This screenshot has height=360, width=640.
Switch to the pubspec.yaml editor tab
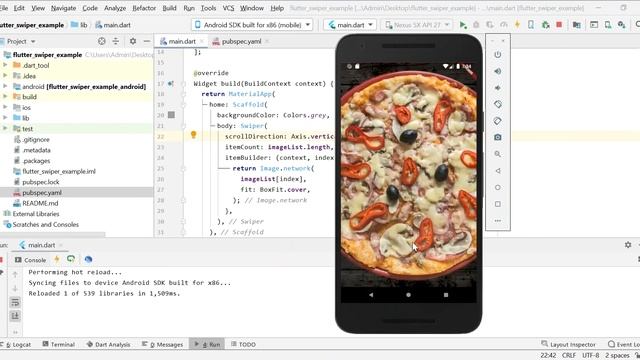tap(241, 41)
